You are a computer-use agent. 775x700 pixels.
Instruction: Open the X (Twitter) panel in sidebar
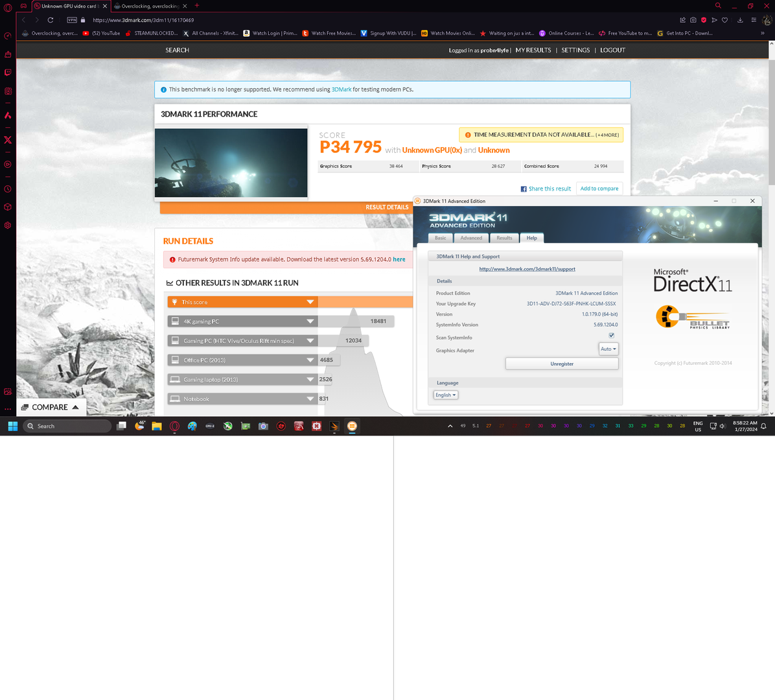pyautogui.click(x=8, y=140)
